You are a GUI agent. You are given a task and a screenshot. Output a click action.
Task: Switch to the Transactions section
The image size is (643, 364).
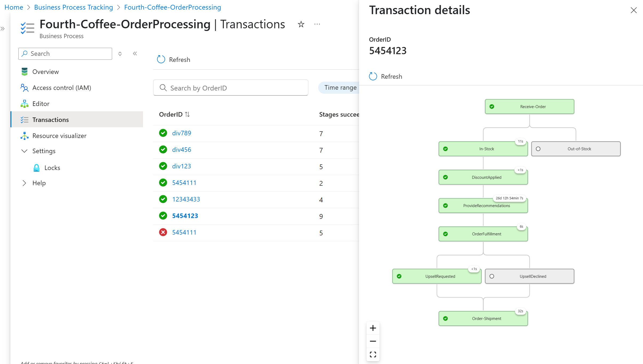tap(50, 120)
